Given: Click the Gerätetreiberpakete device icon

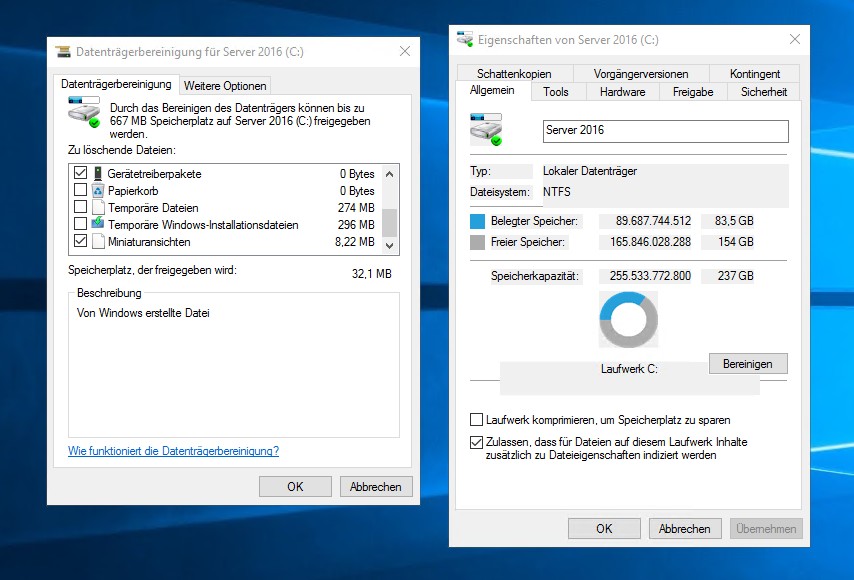Looking at the screenshot, I should 98,174.
